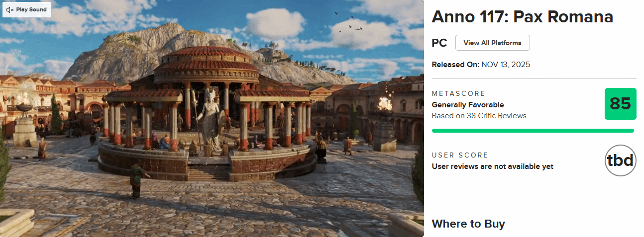
Task: Click the statue in the video preview
Action: click(210, 121)
